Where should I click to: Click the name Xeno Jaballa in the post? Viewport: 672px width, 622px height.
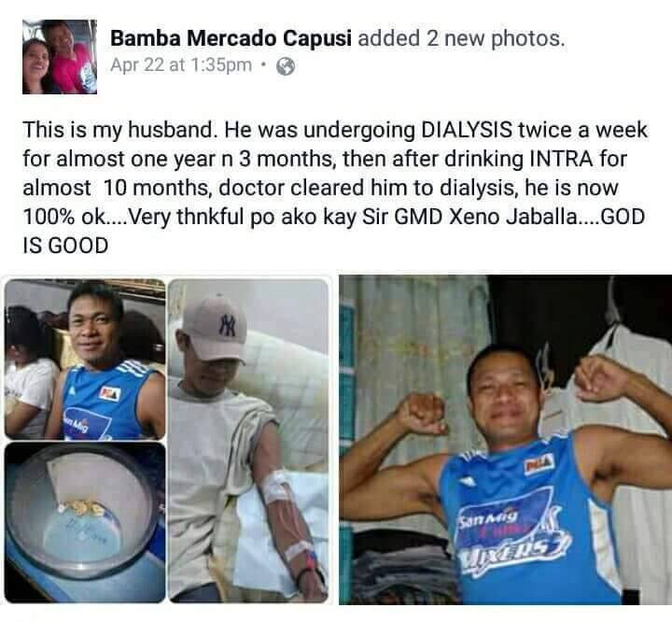click(513, 217)
